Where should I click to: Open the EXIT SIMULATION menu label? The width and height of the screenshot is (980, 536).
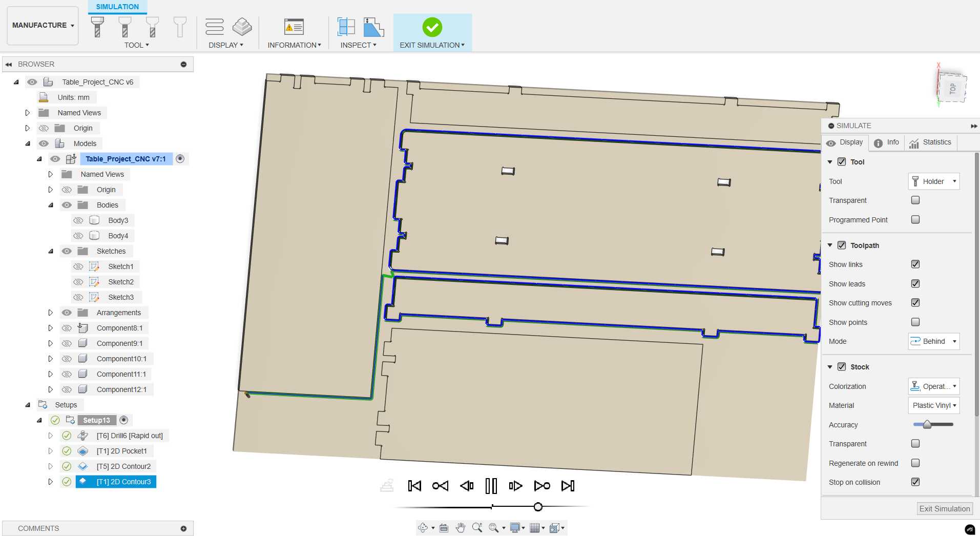tap(432, 45)
